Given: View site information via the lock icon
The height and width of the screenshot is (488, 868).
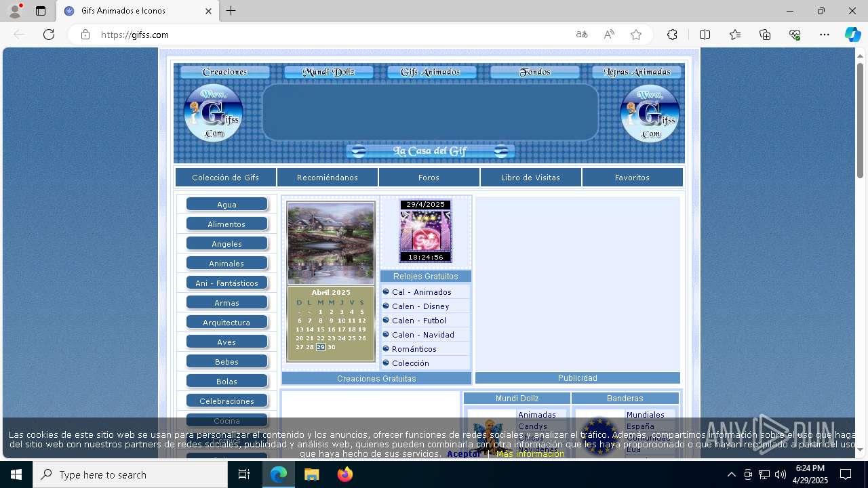Looking at the screenshot, I should 85,35.
